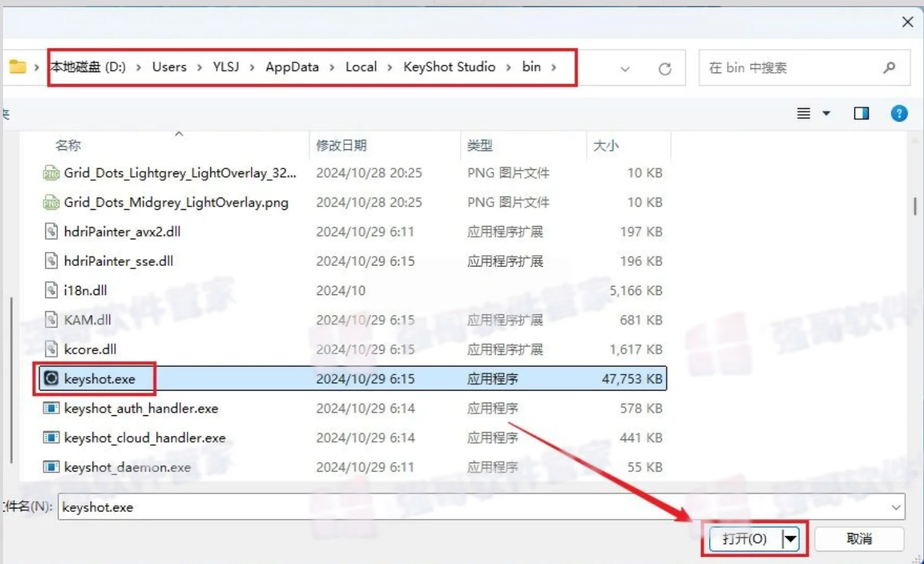Viewport: 924px width, 564px height.
Task: Expand chevron after AppData breadcrumb
Action: coord(332,67)
